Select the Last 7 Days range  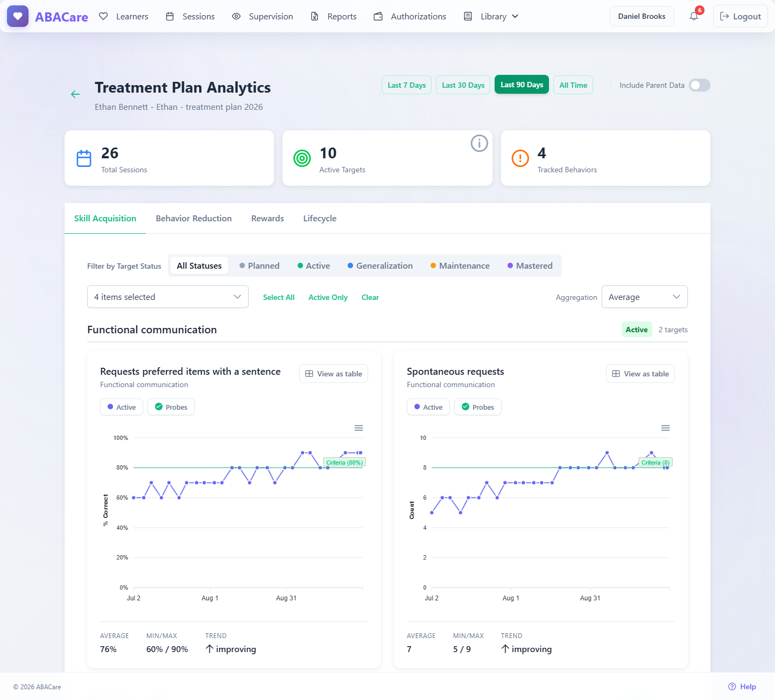(406, 85)
